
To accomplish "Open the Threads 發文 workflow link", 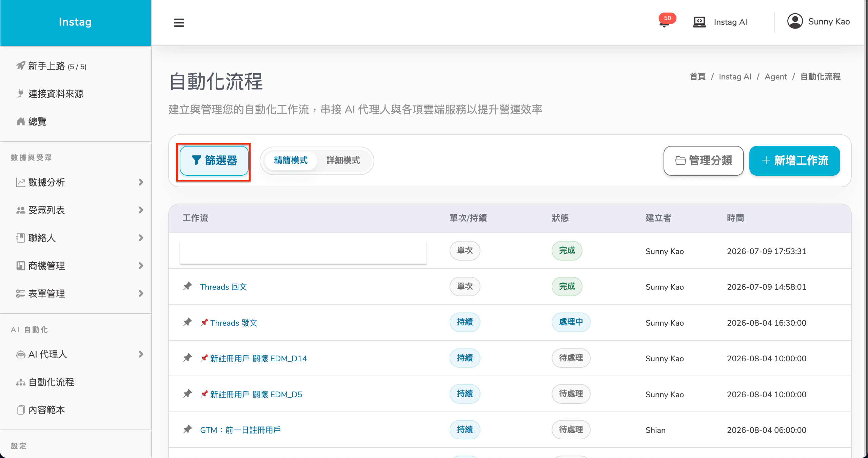I will pos(234,323).
